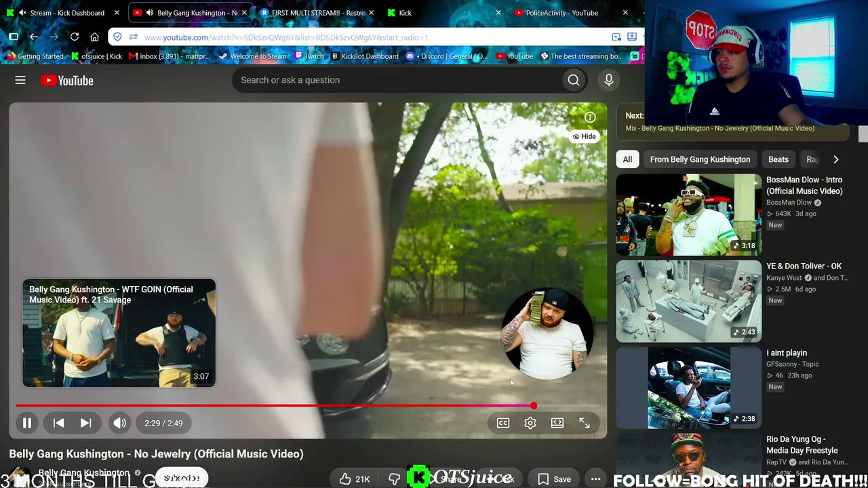Unmute the Kick Dashboard tab via its speaker icon
This screenshot has width=868, height=488.
click(23, 13)
